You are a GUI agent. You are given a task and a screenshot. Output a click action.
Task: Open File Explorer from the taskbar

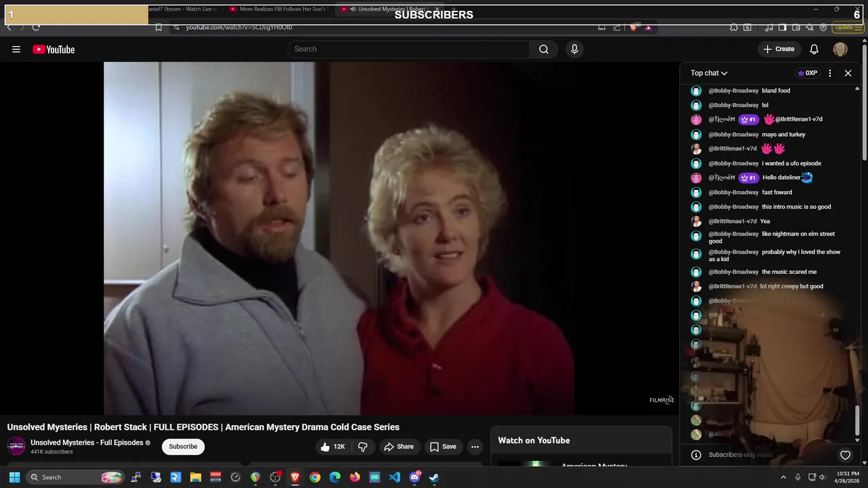tap(195, 477)
